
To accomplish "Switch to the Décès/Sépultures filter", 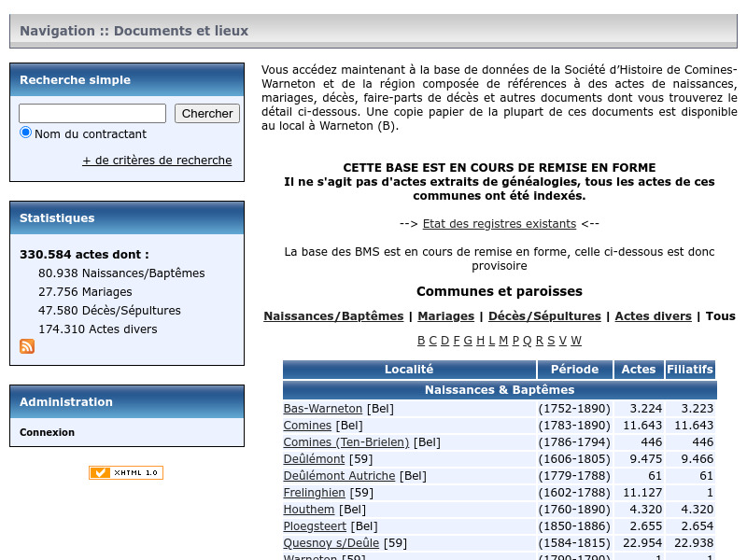I will click(x=544, y=315).
